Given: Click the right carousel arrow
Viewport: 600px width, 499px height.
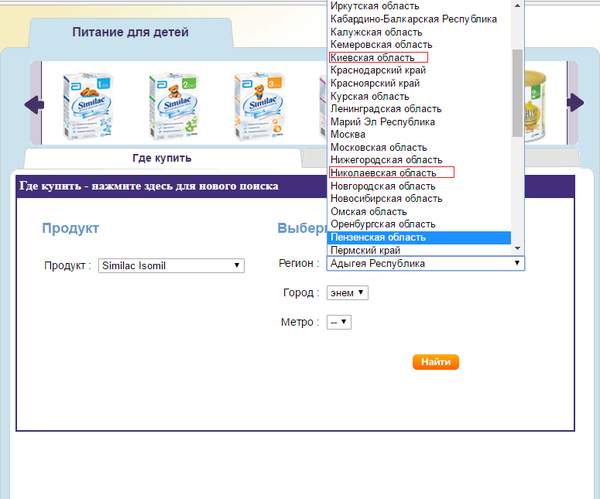Looking at the screenshot, I should [x=575, y=103].
